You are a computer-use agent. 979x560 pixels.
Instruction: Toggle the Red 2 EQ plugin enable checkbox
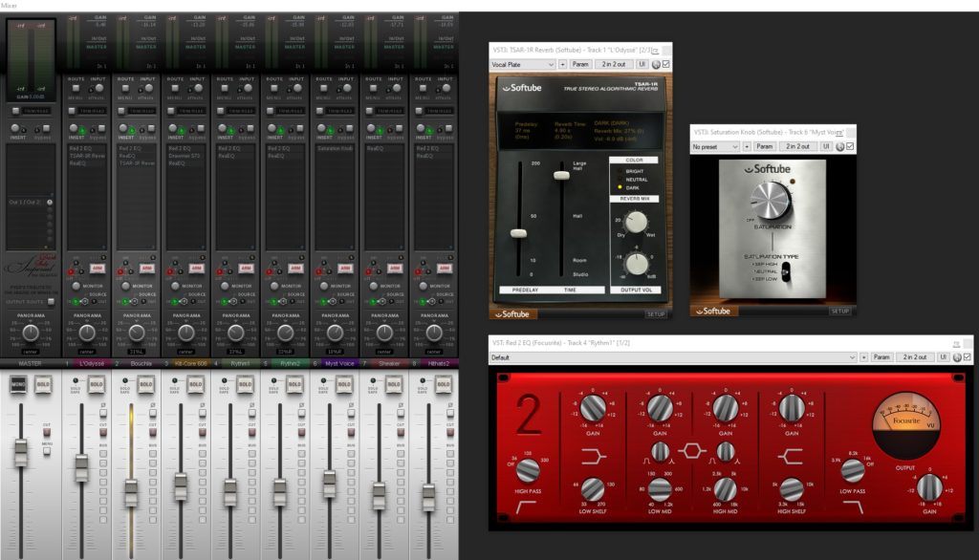[968, 357]
